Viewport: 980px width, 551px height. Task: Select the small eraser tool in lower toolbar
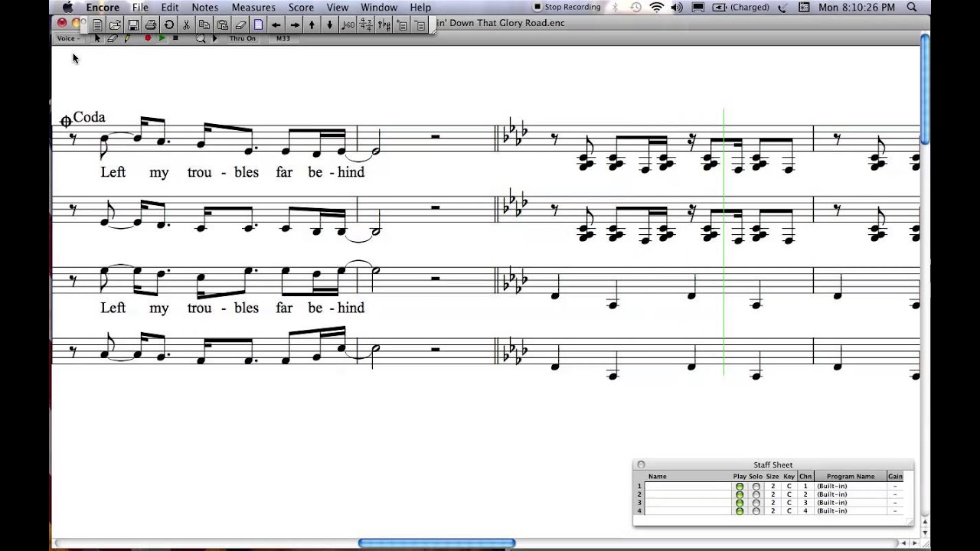point(112,38)
